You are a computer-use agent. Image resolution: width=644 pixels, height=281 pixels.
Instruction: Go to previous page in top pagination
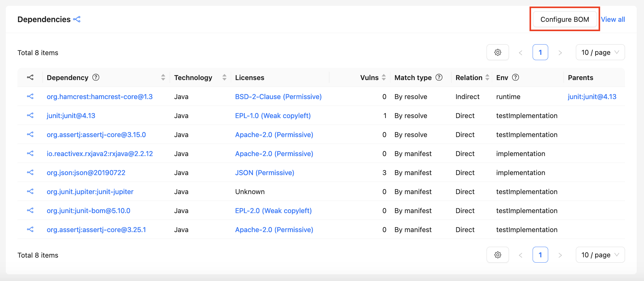point(520,53)
